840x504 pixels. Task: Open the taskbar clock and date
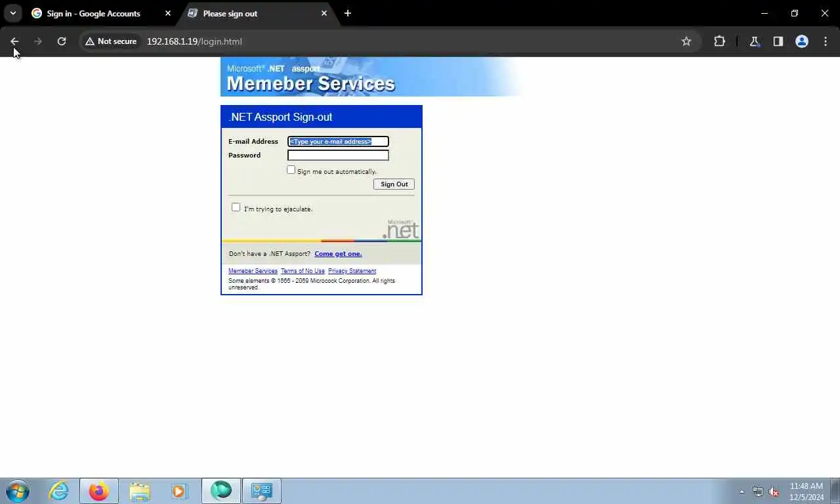807,492
